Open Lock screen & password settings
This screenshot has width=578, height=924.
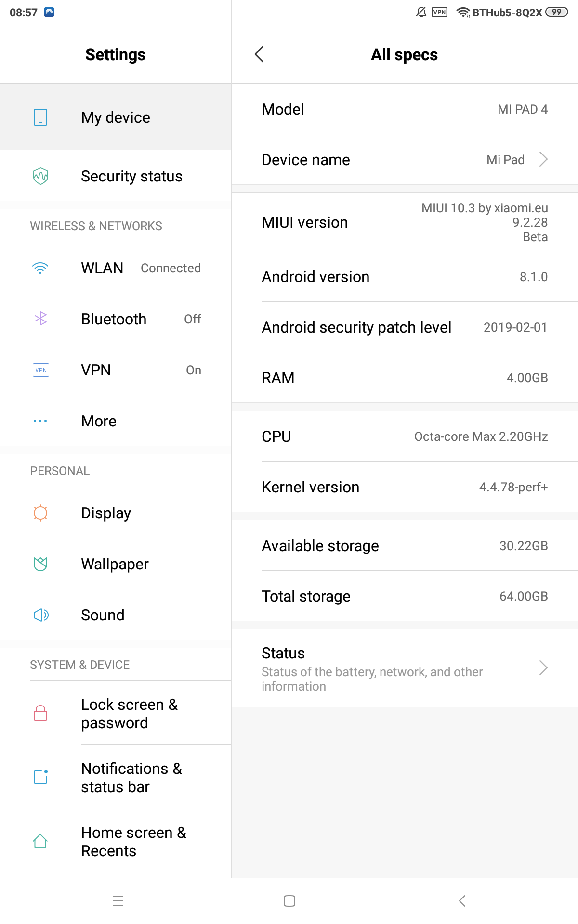116,713
